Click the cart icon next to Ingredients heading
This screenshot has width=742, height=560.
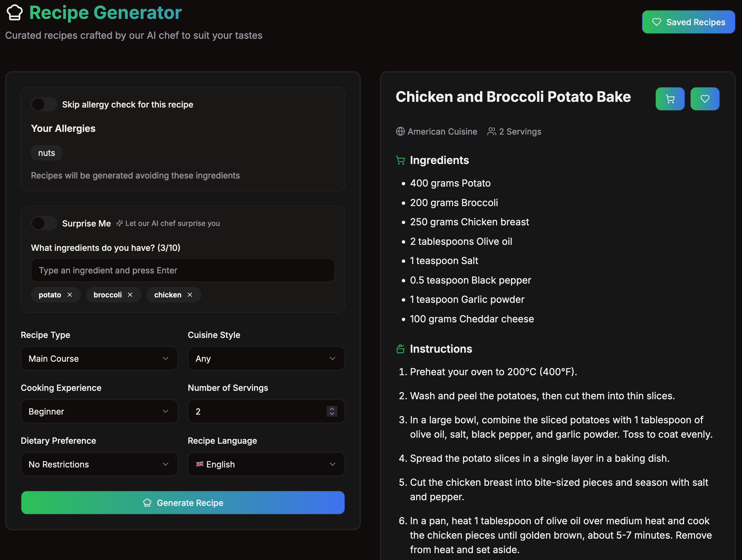click(400, 160)
